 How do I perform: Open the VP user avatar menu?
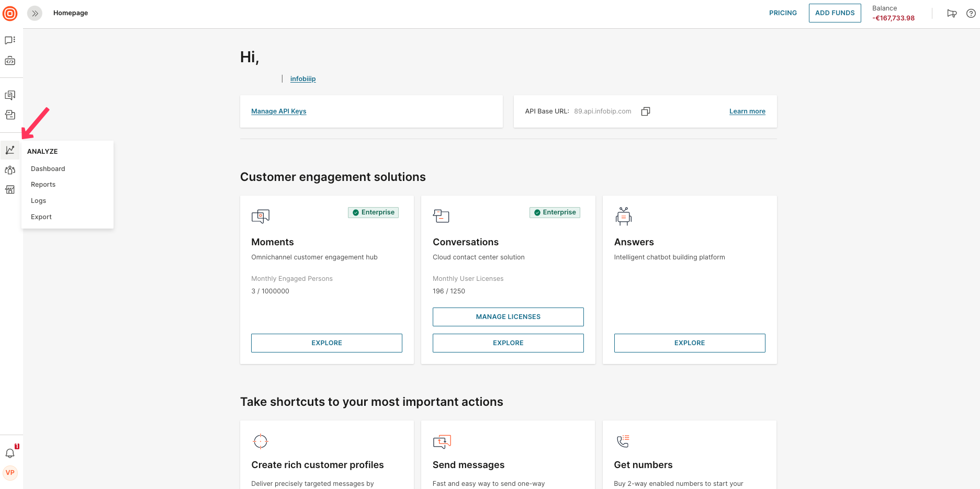click(x=10, y=473)
